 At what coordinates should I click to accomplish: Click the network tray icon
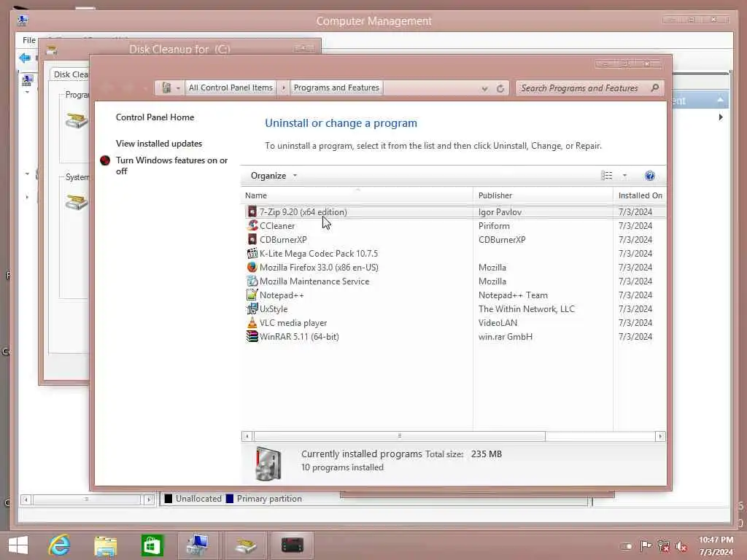pos(664,546)
